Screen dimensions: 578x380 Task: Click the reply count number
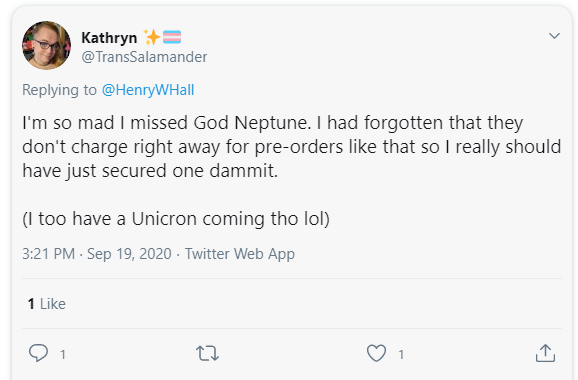63,355
